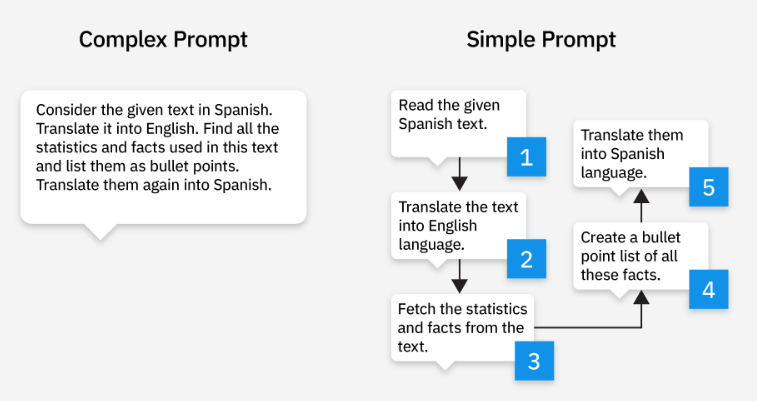Select the Complex Prompt heading
Image resolution: width=757 pixels, height=401 pixels.
[x=163, y=40]
